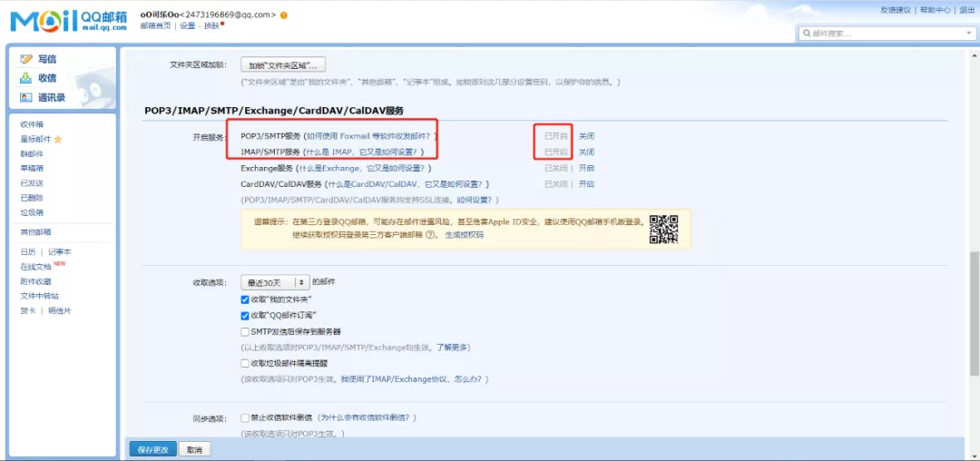Open 贺卡 link in sidebar
Screen dimensions: 980x461
click(27, 310)
